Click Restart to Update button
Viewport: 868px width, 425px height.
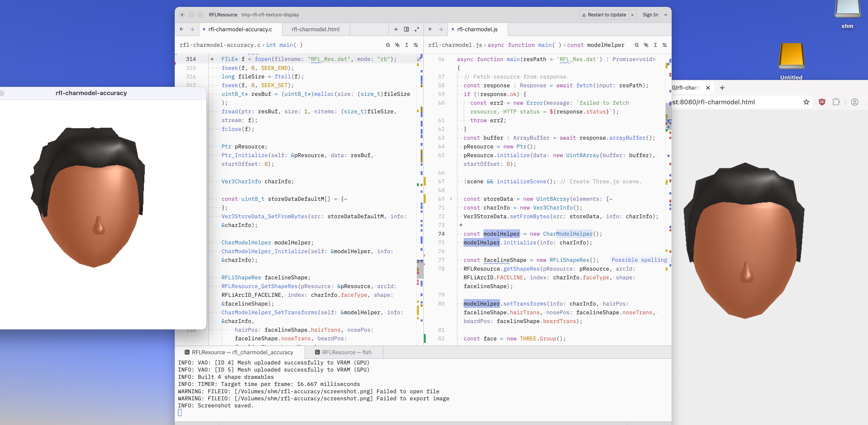(x=604, y=15)
